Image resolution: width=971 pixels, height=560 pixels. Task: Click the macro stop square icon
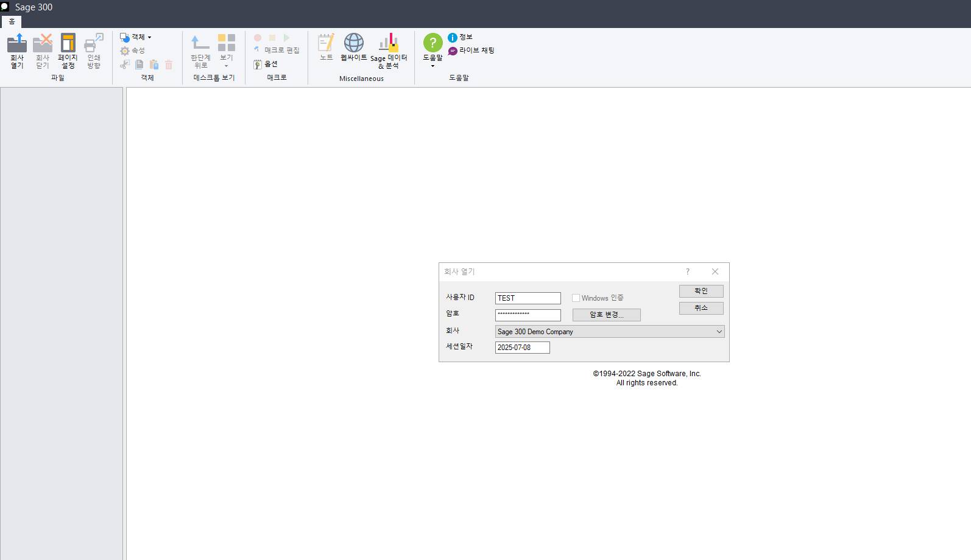(272, 38)
